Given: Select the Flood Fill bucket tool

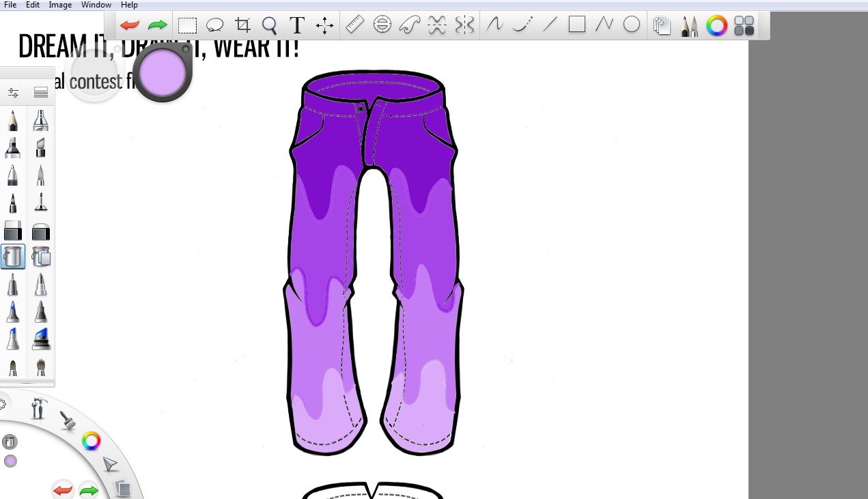Looking at the screenshot, I should (x=13, y=257).
